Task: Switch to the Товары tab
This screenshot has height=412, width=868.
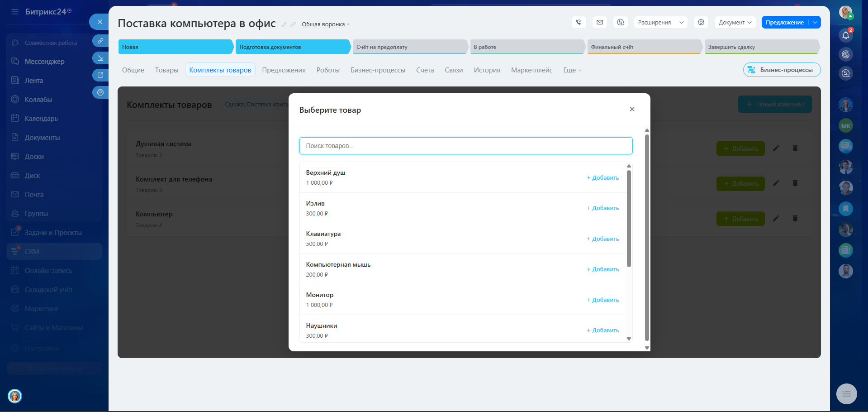Action: (x=166, y=70)
